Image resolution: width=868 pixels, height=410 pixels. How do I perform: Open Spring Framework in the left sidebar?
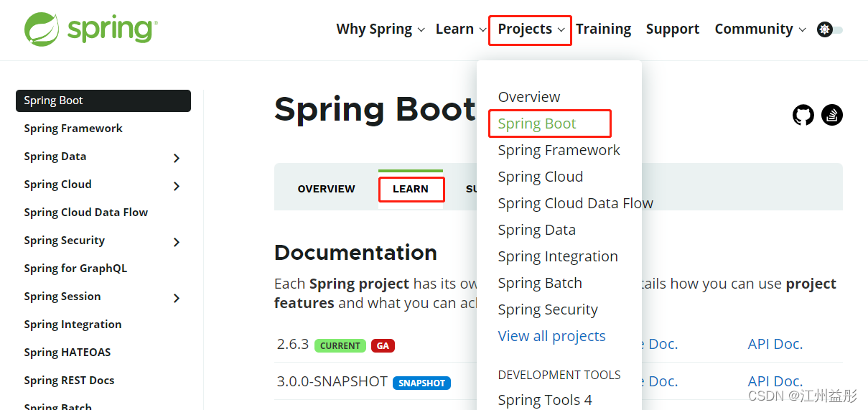73,129
